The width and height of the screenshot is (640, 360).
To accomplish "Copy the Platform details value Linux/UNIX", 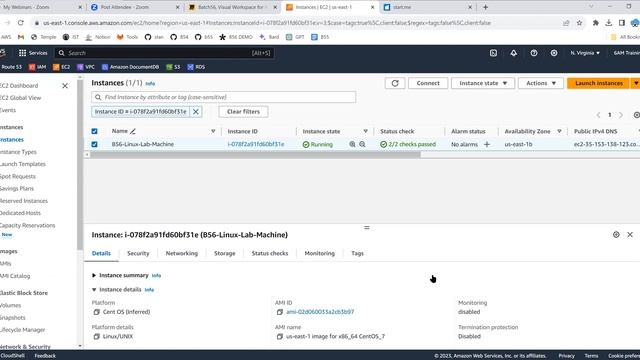I will click(x=97, y=336).
